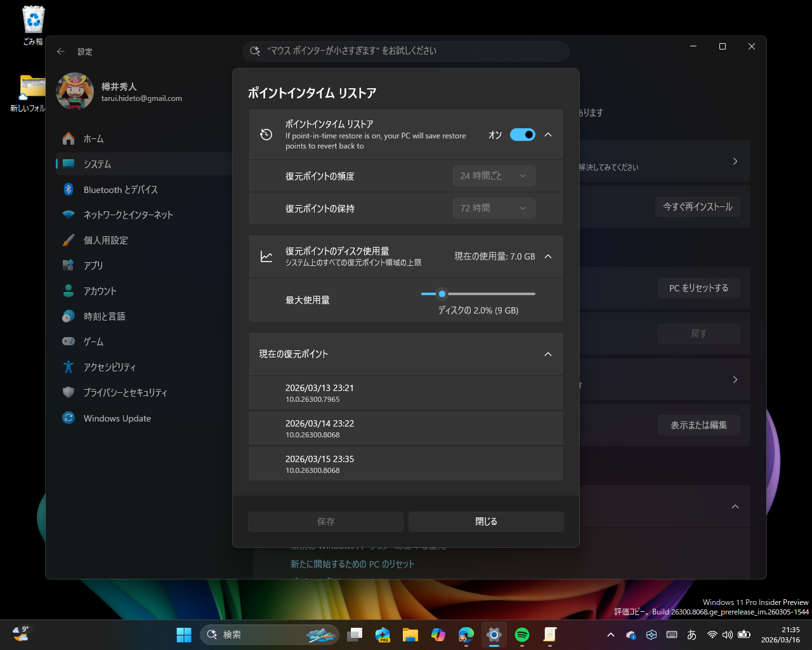Click the blue hexagon tray icon

[x=652, y=635]
